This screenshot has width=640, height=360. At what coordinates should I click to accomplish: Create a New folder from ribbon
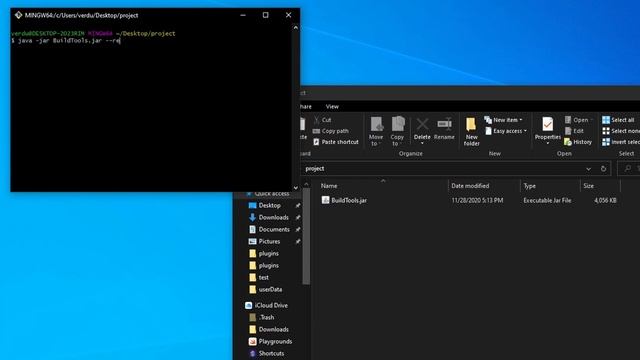[x=471, y=132]
